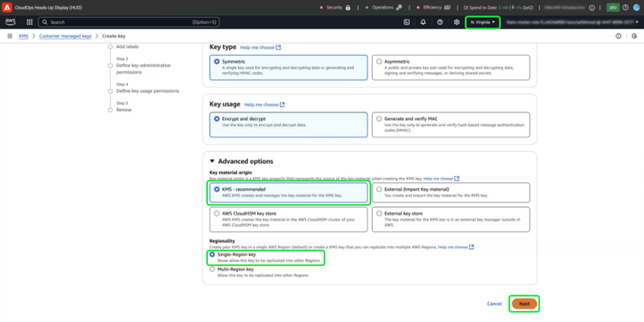Go to KMS breadcrumb
The image size is (644, 322).
23,36
